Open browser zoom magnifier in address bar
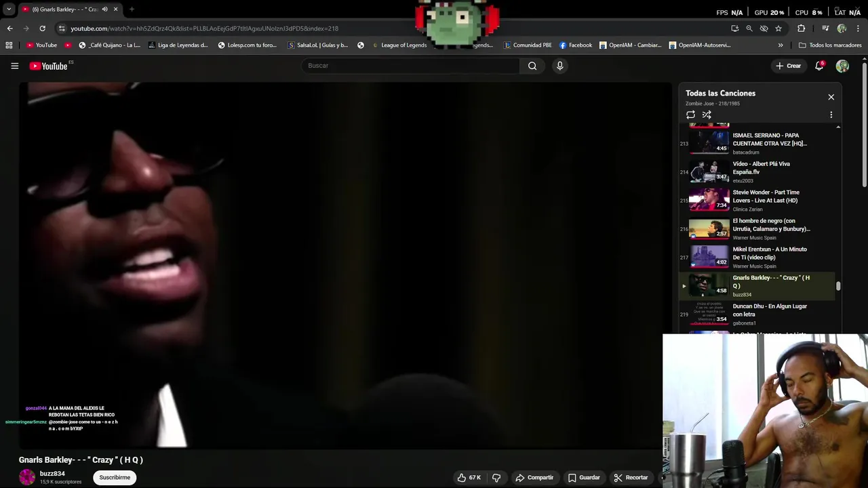Image resolution: width=868 pixels, height=488 pixels. tap(749, 28)
